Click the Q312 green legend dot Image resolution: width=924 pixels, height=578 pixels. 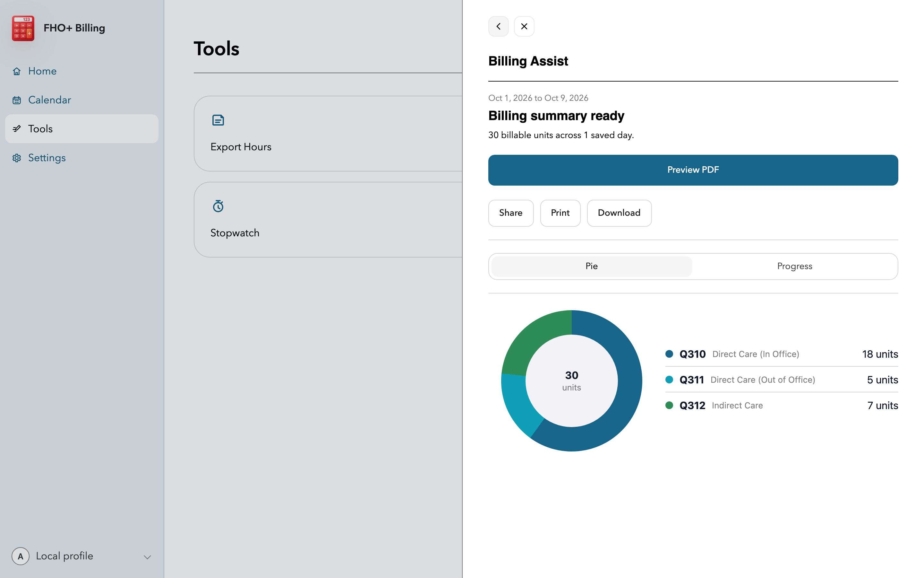(x=669, y=405)
